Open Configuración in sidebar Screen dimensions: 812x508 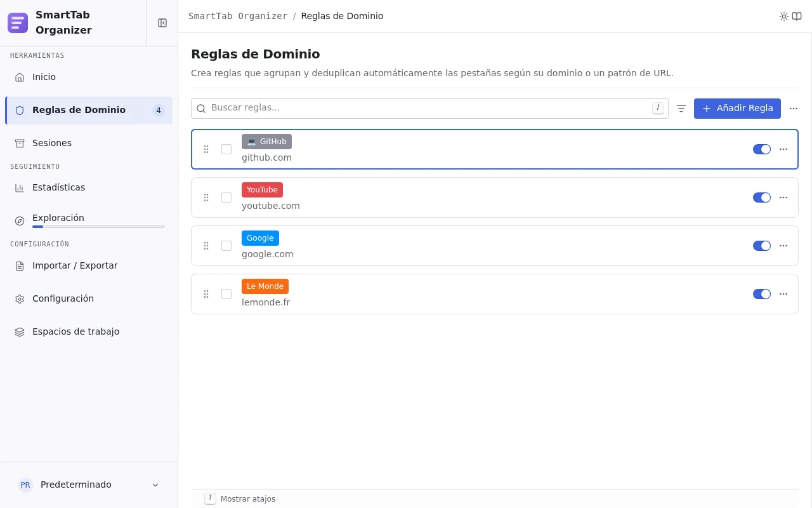pos(89,298)
